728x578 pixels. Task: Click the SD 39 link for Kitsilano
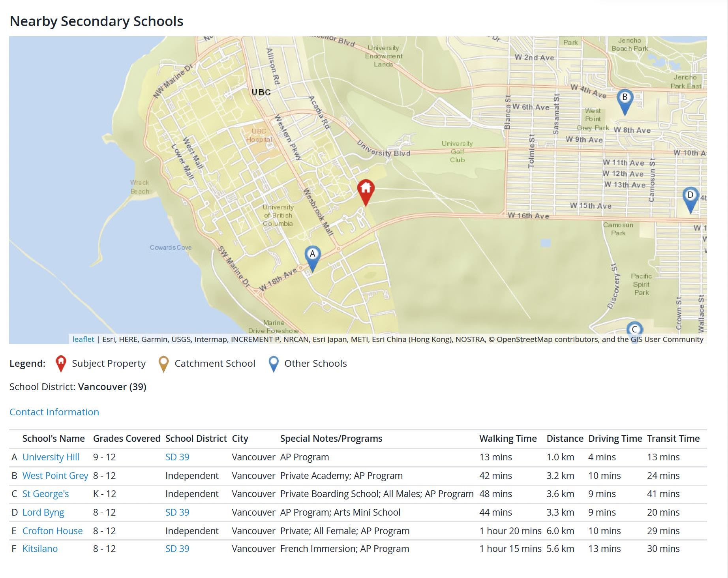pos(177,548)
